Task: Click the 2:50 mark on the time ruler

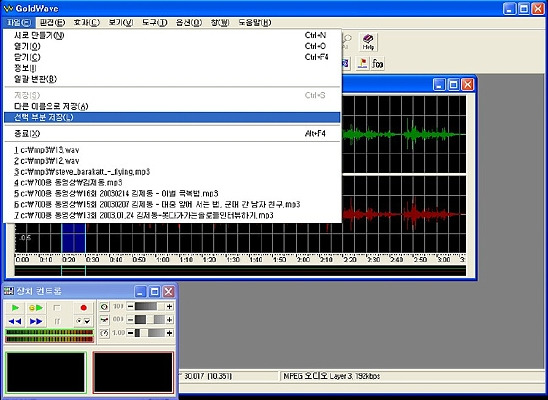Action: coord(420,260)
